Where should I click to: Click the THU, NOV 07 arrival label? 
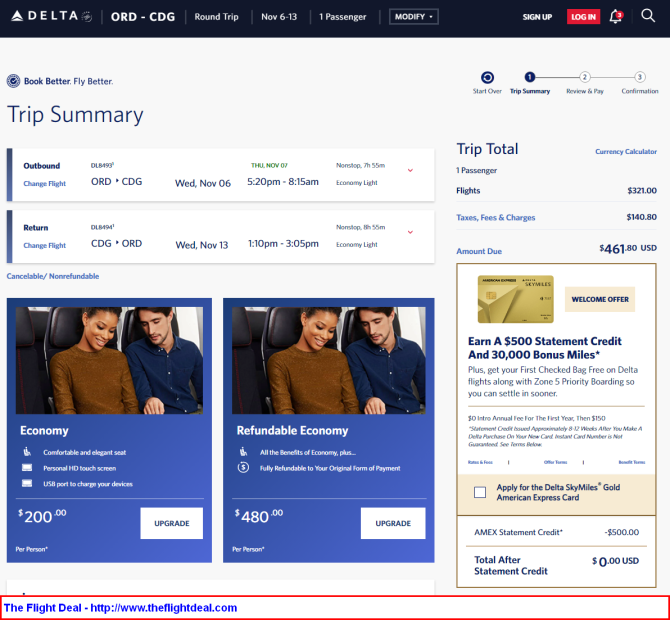[269, 165]
